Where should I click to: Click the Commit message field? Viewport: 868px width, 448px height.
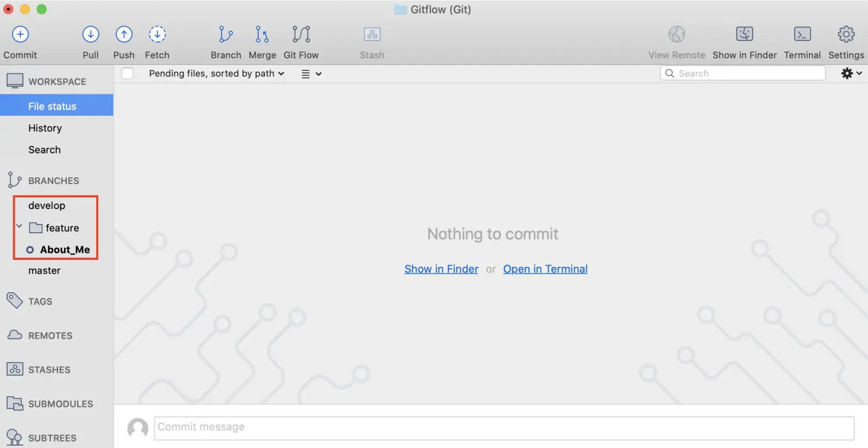[x=504, y=428]
